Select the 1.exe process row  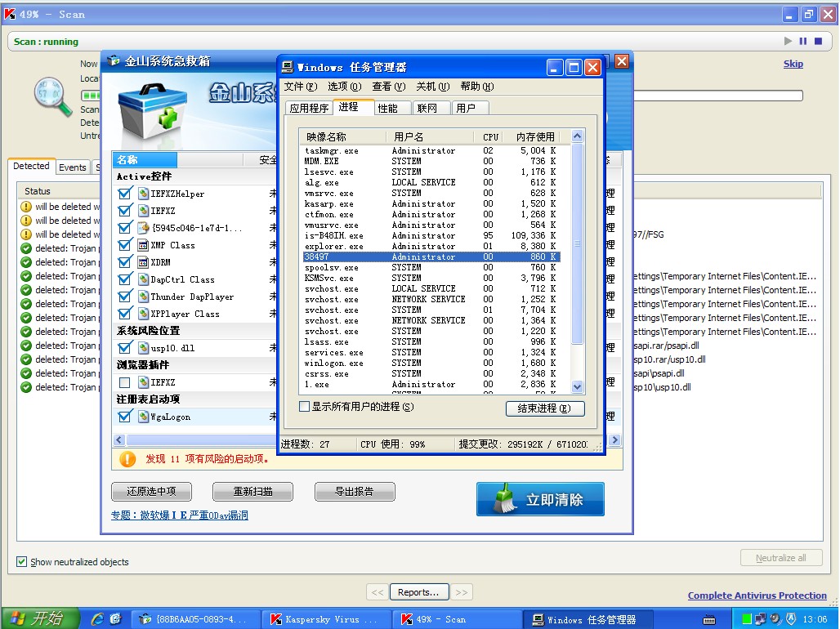[431, 384]
